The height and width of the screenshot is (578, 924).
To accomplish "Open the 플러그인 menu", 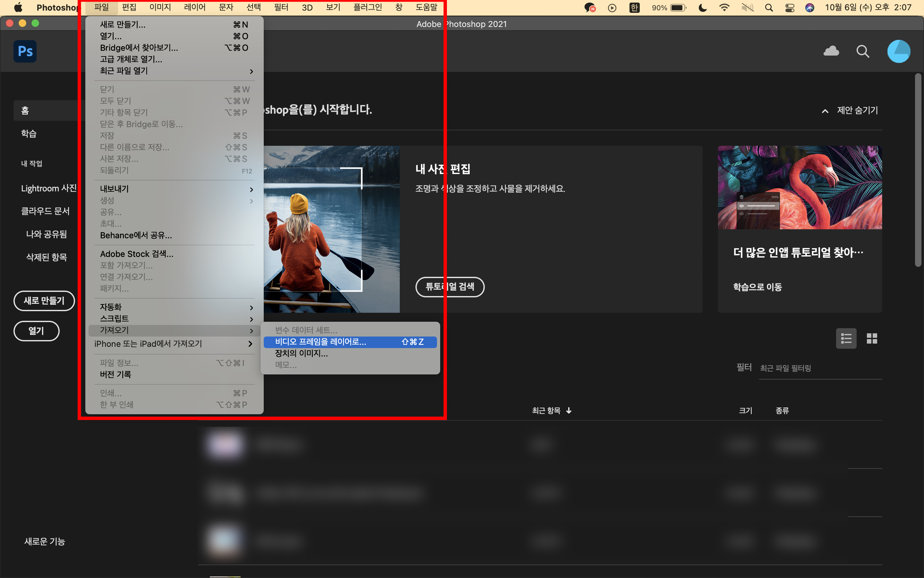I will point(368,7).
